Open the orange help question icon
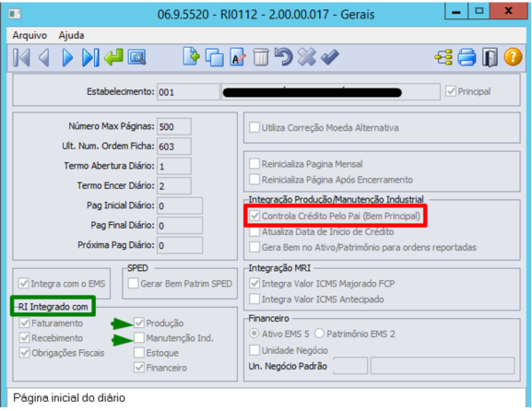532x411 pixels. (513, 56)
